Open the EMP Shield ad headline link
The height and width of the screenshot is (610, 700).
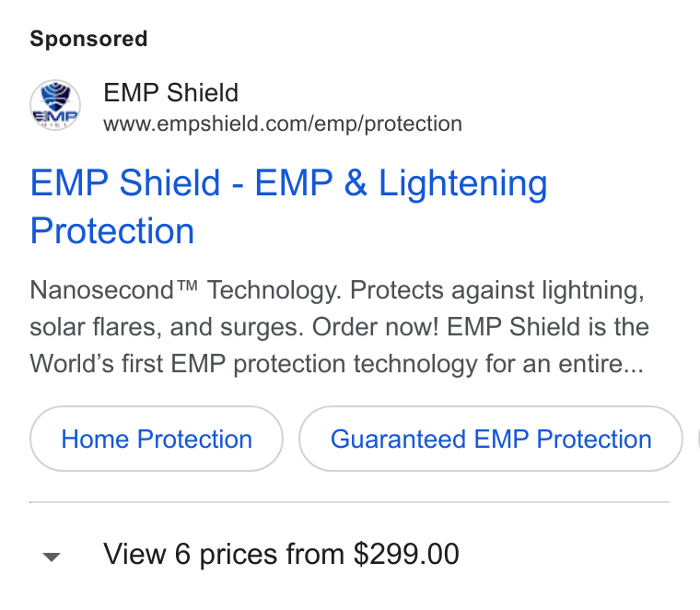point(288,206)
